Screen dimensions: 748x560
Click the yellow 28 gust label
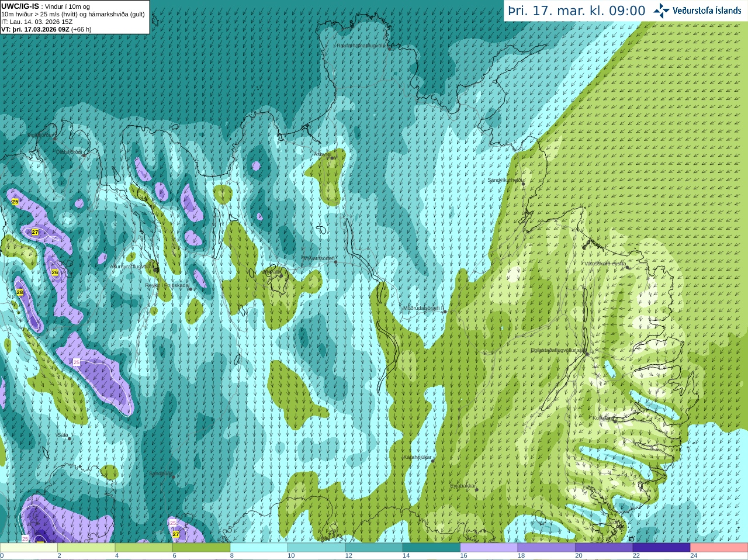[19, 292]
